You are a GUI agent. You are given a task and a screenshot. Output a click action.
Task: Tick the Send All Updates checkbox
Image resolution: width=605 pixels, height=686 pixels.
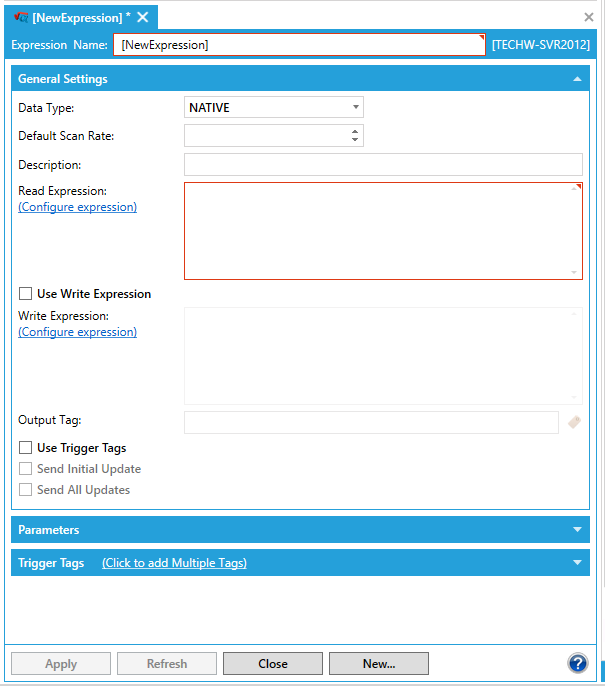pyautogui.click(x=26, y=490)
